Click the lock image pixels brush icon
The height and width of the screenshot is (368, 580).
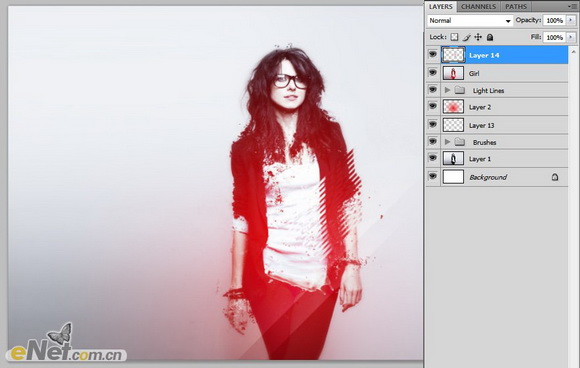[466, 37]
